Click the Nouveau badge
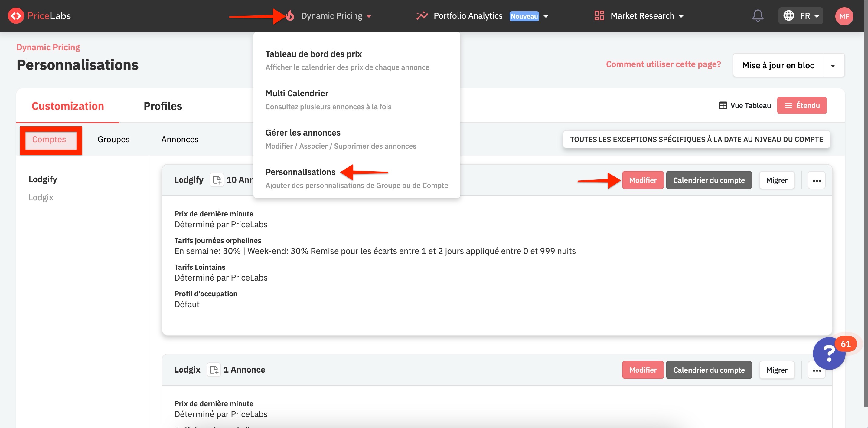The width and height of the screenshot is (868, 428). (524, 16)
